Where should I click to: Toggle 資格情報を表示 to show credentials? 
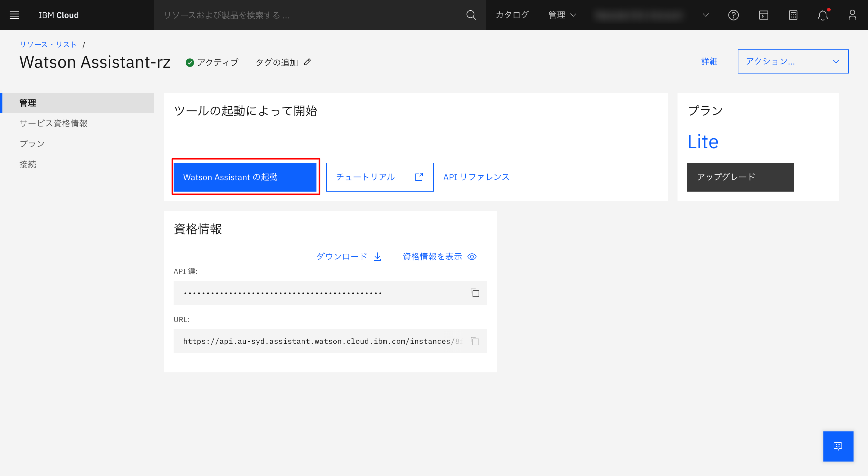coord(439,257)
